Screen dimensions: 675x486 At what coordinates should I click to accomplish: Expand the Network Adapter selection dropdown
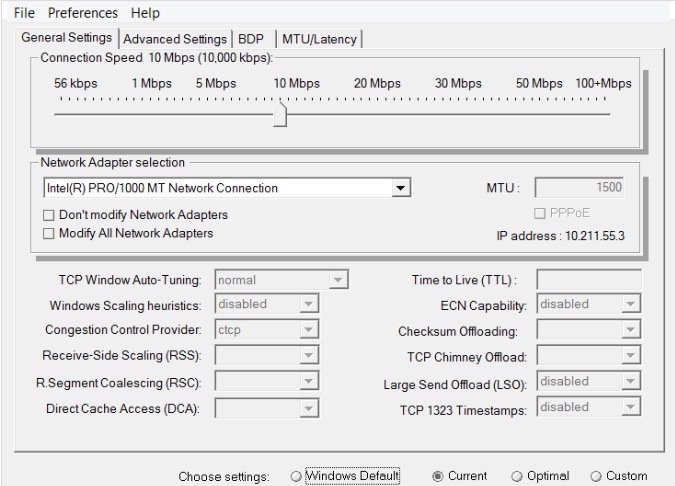[400, 188]
